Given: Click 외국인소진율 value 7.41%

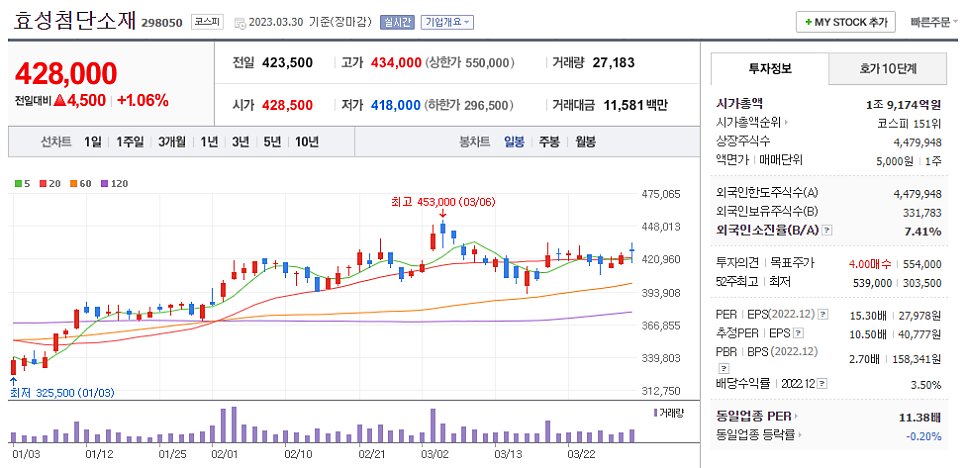Looking at the screenshot, I should coord(923,232).
